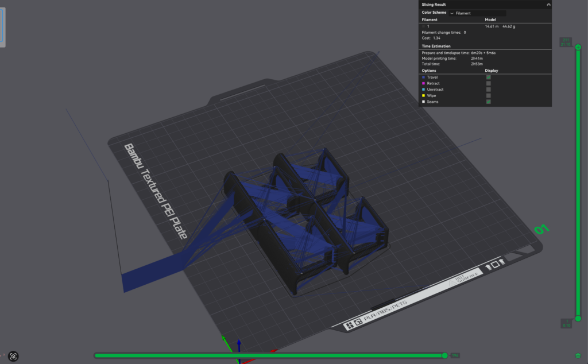Click the layers icon below vertical slider
Image resolution: width=588 pixels, height=364 pixels.
click(x=578, y=355)
